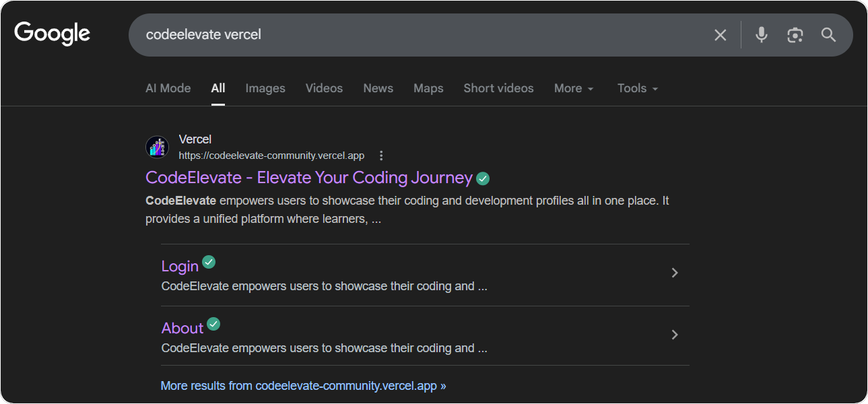Viewport: 868px width, 404px height.
Task: Open Google Lens image search icon
Action: click(x=795, y=35)
